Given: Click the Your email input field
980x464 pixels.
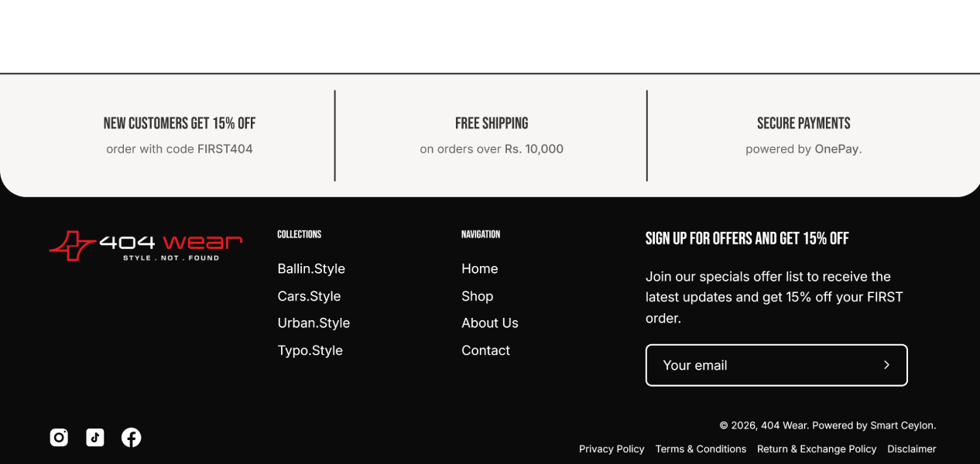Looking at the screenshot, I should click(x=759, y=365).
